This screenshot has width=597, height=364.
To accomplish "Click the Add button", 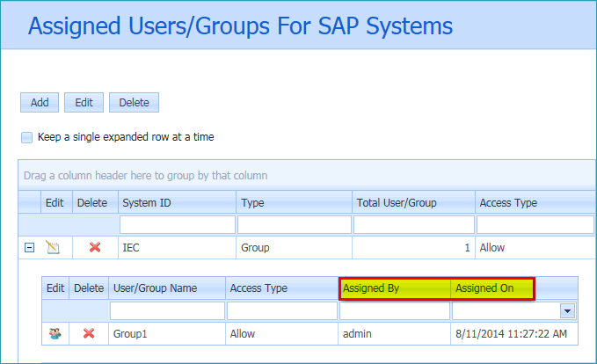I will 40,102.
